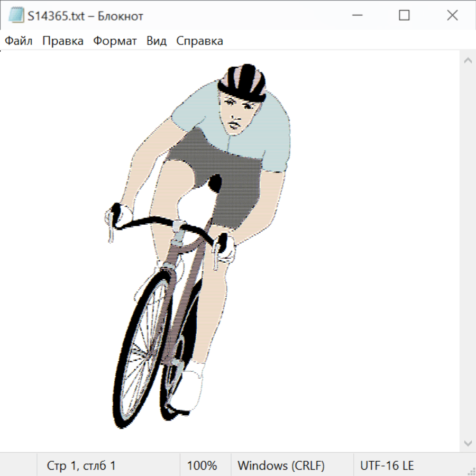Viewport: 476px width, 476px height.
Task: Click the scroll down arrow
Action: [x=468, y=443]
